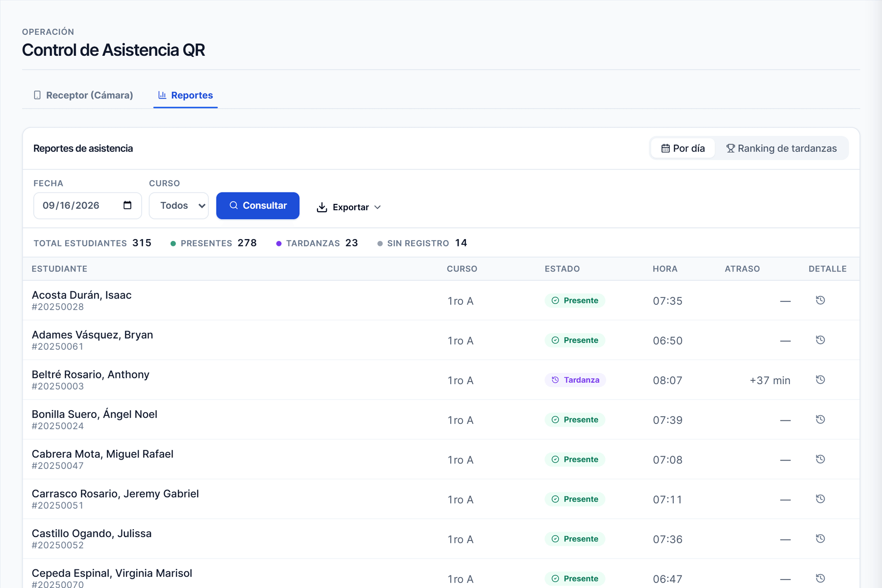The image size is (882, 588).
Task: Click the ESTUDIANTE column header
Action: [x=59, y=269]
